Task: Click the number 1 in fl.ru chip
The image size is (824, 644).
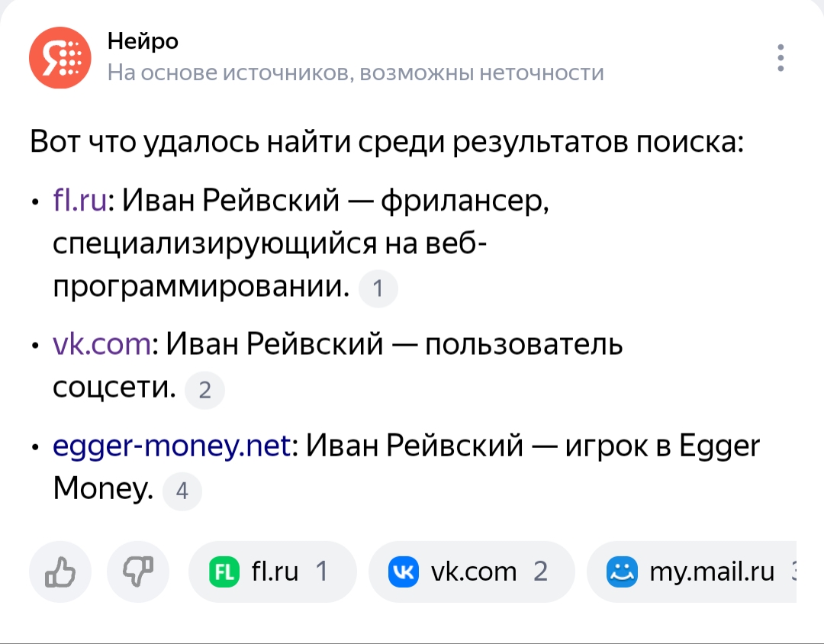Action: pos(321,572)
